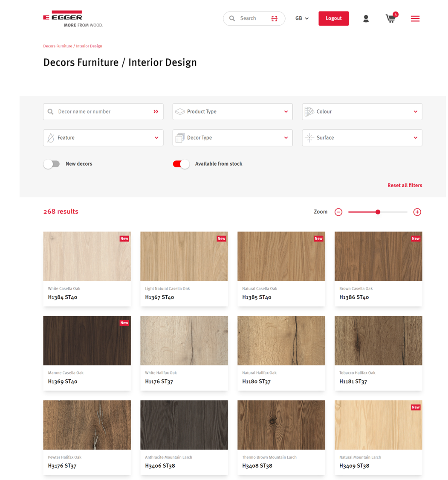Open the scan code icon in search bar

point(275,18)
